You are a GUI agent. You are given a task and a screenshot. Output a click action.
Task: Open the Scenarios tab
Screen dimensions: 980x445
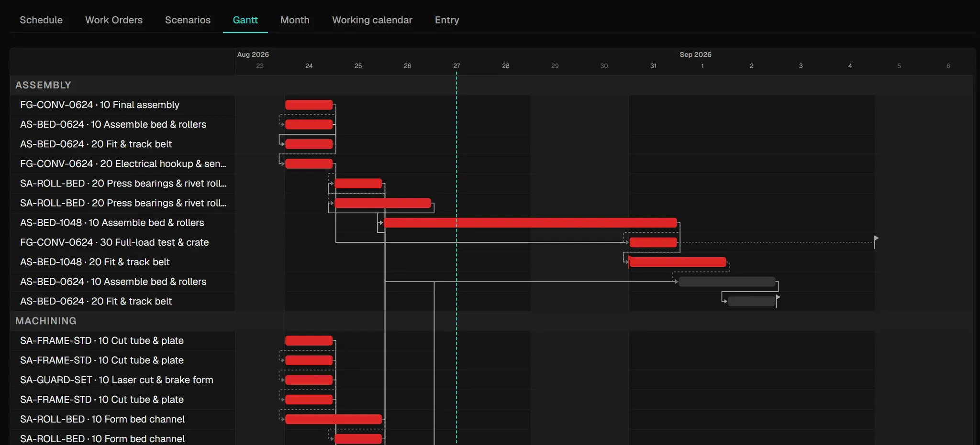[188, 20]
